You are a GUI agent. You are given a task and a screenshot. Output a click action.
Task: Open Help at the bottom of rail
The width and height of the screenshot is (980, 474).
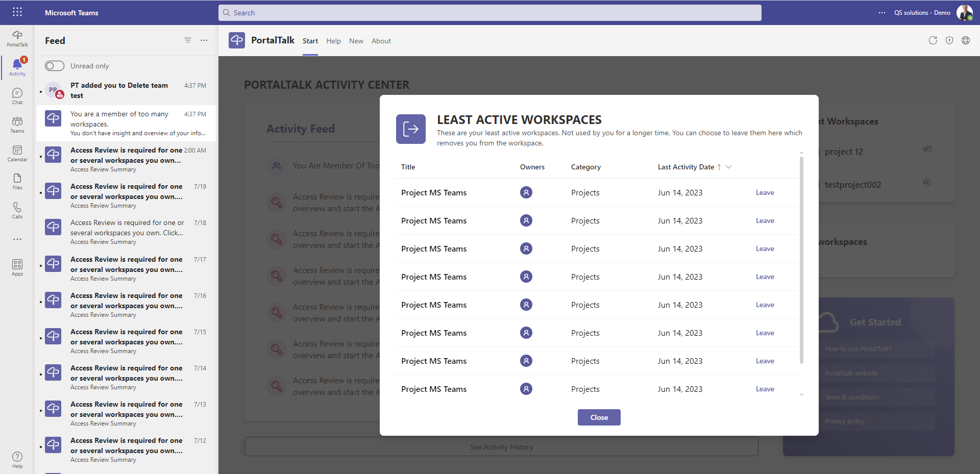(x=17, y=459)
